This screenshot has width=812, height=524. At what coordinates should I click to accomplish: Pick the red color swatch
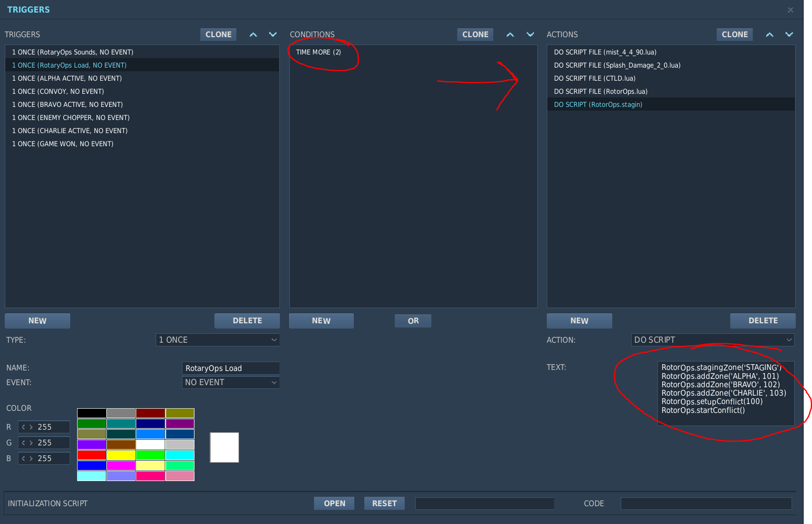(x=92, y=455)
